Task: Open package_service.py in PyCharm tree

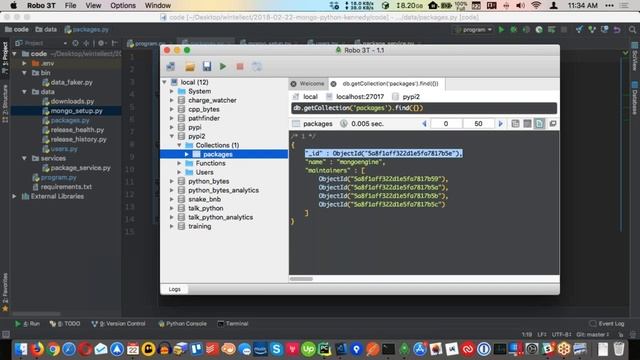Action: (80, 168)
